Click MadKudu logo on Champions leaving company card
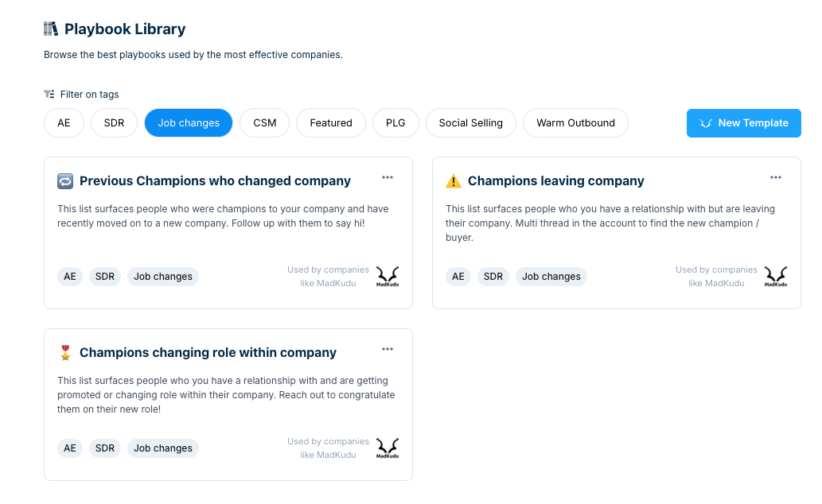This screenshot has width=822, height=504. tap(776, 277)
